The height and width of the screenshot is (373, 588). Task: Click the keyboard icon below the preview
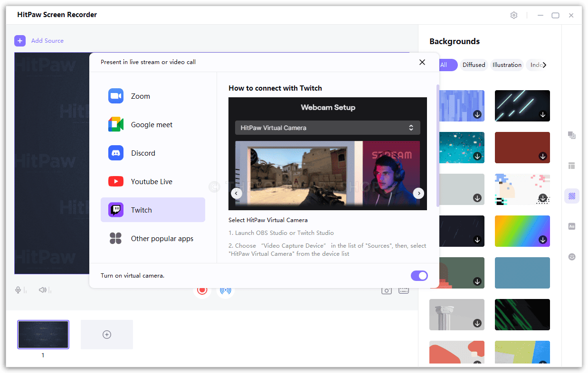coord(404,290)
